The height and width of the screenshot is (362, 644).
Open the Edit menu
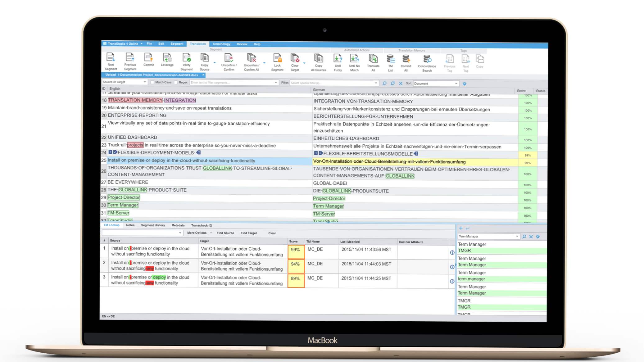pyautogui.click(x=161, y=44)
